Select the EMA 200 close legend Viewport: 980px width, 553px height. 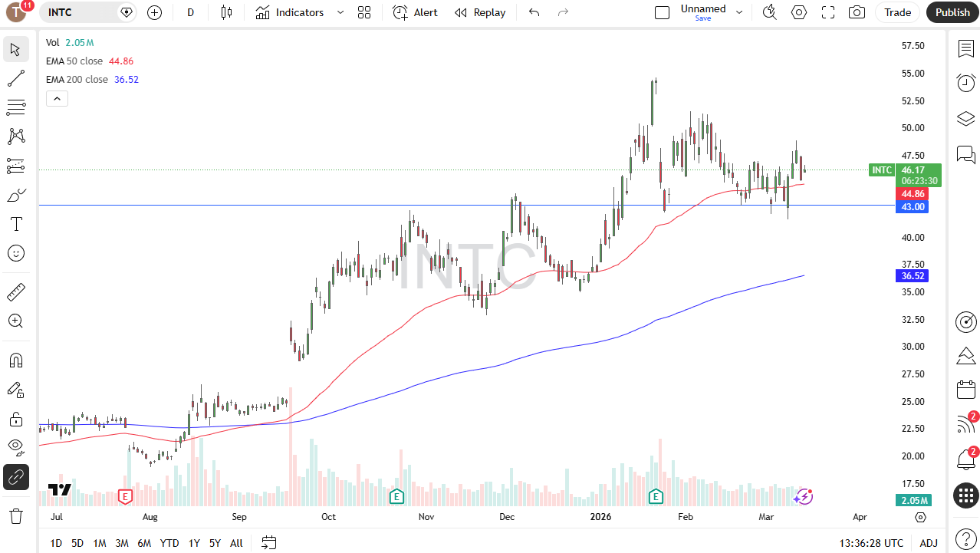click(77, 80)
